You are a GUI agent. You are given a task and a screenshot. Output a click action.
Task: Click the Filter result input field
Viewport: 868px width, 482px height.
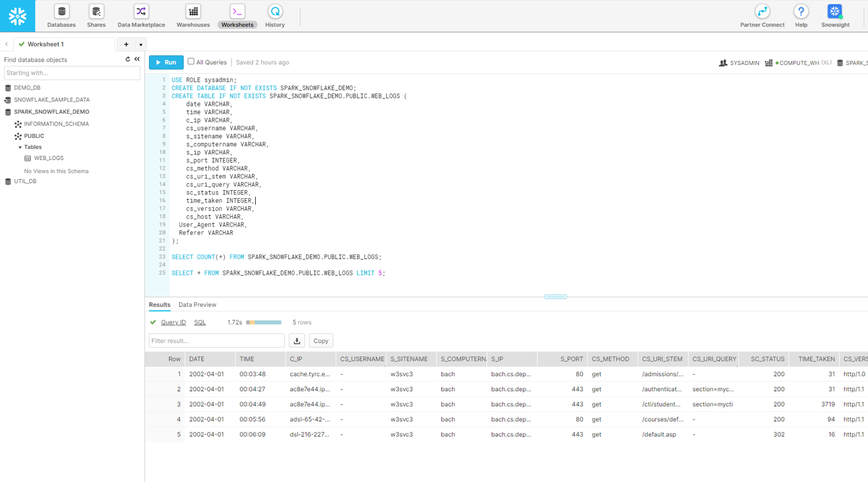[216, 341]
